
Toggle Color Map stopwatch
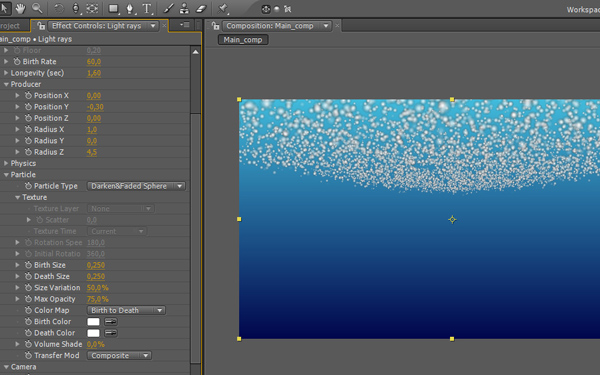click(28, 310)
